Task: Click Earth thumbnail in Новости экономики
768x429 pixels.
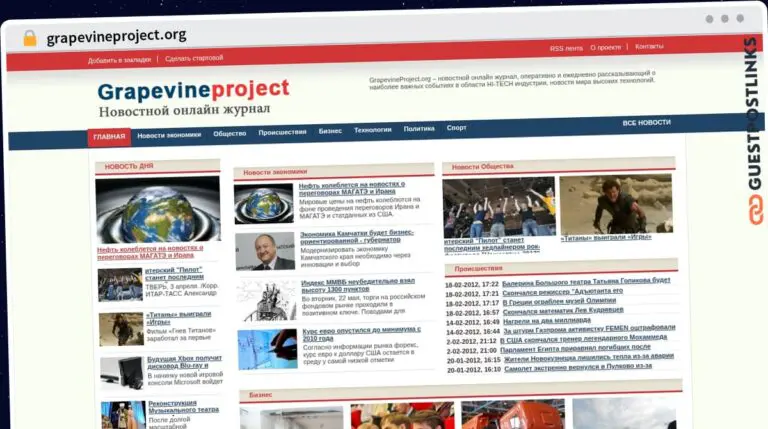Action: 264,204
